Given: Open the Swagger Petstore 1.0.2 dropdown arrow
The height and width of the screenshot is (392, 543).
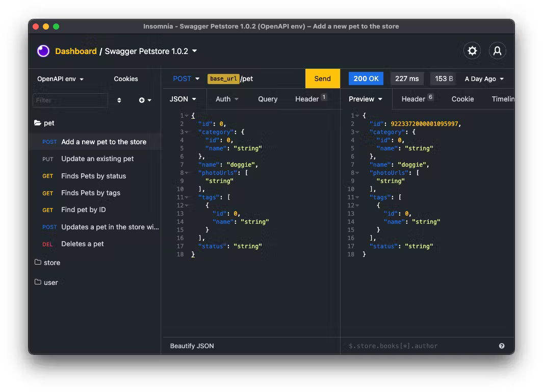Looking at the screenshot, I should click(195, 51).
